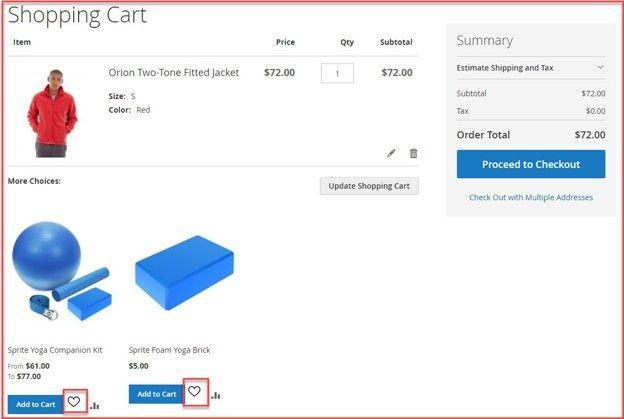This screenshot has width=624, height=419.
Task: Add Sprite Yoga Companion Kit to wishlist
Action: point(74,402)
